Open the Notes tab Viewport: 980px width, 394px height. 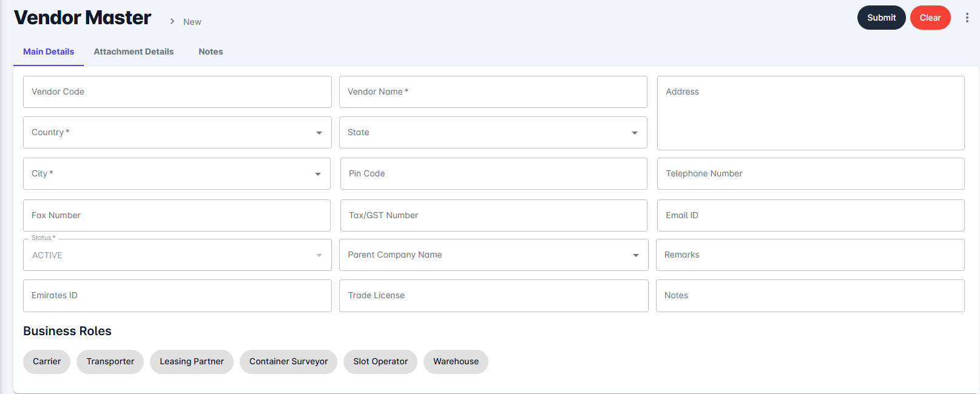point(211,52)
